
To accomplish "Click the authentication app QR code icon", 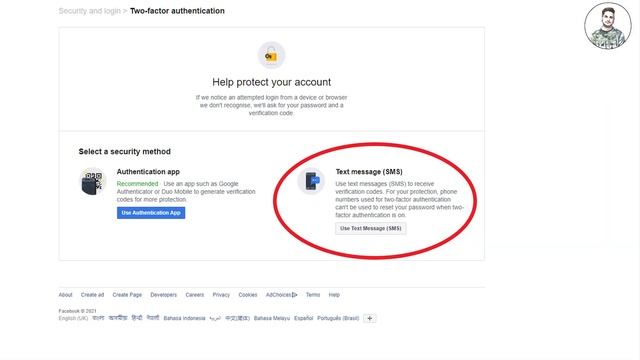I will pyautogui.click(x=93, y=181).
